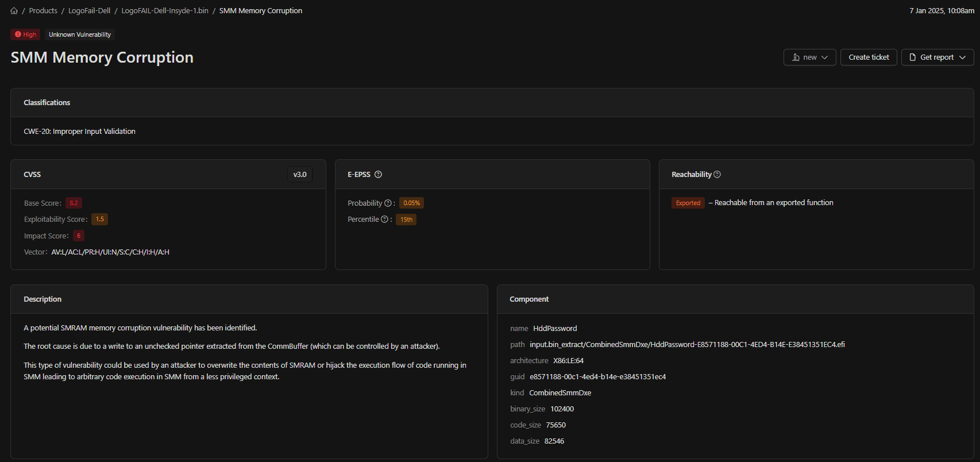Image resolution: width=980 pixels, height=462 pixels.
Task: Navigate to LogoFail-Dell breadcrumb
Action: point(89,11)
